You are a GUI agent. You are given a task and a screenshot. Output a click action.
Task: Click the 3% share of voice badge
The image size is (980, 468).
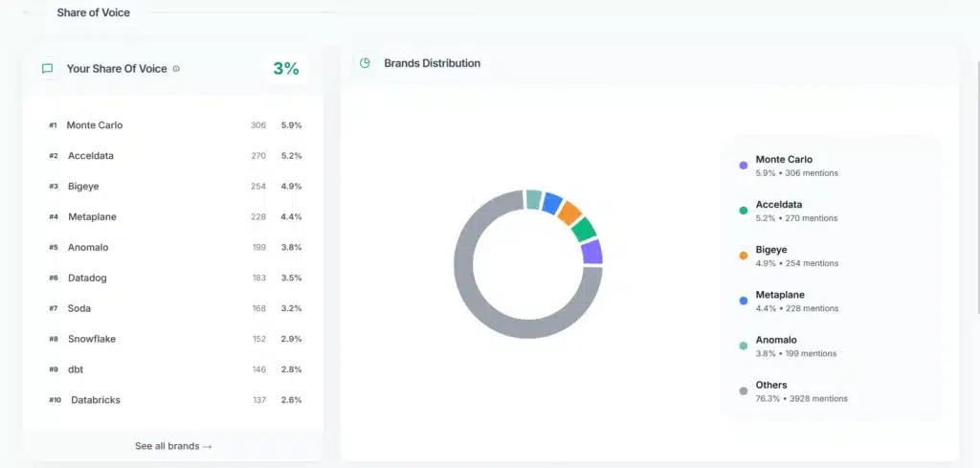click(286, 69)
